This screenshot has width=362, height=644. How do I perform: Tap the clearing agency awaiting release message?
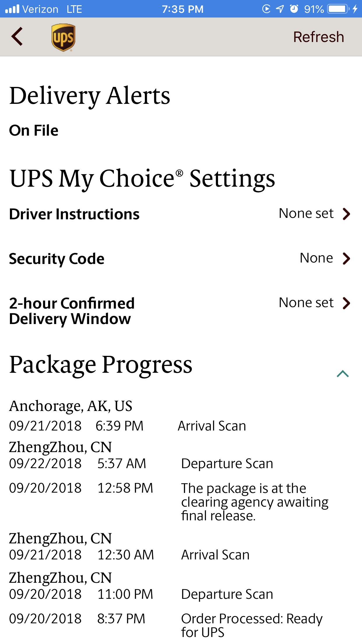coord(255,502)
